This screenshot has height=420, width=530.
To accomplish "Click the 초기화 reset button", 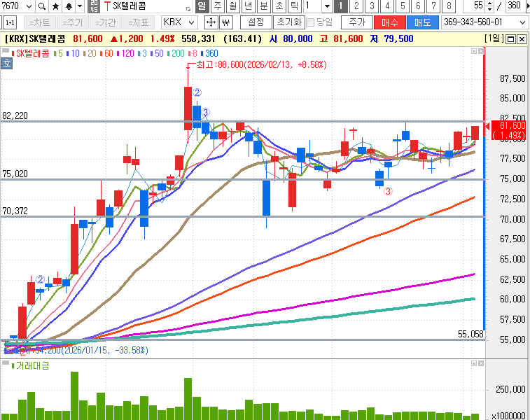I will [289, 22].
